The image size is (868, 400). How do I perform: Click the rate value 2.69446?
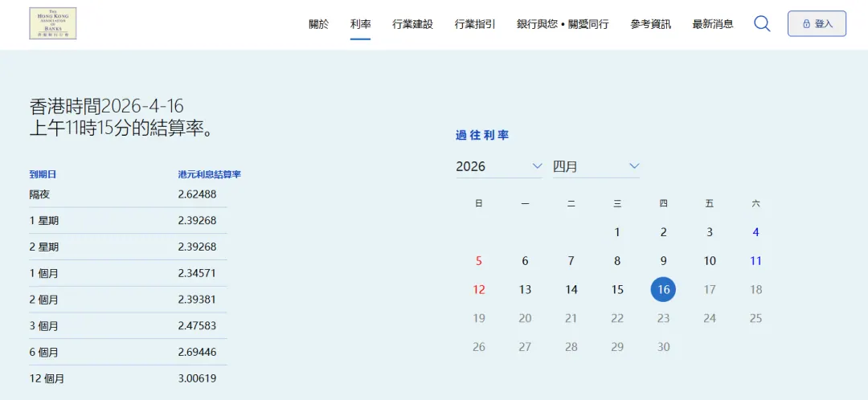click(197, 352)
